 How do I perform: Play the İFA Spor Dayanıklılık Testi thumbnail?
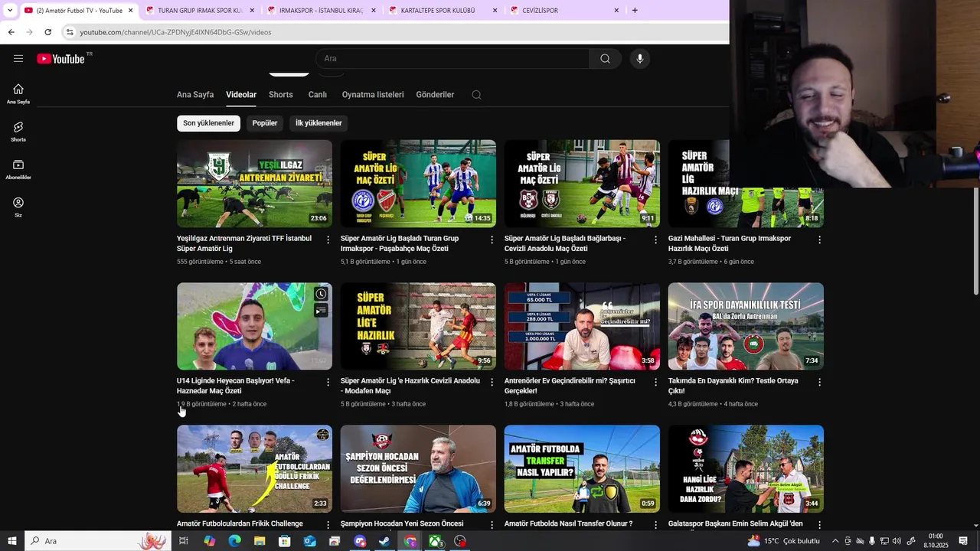[x=746, y=326]
